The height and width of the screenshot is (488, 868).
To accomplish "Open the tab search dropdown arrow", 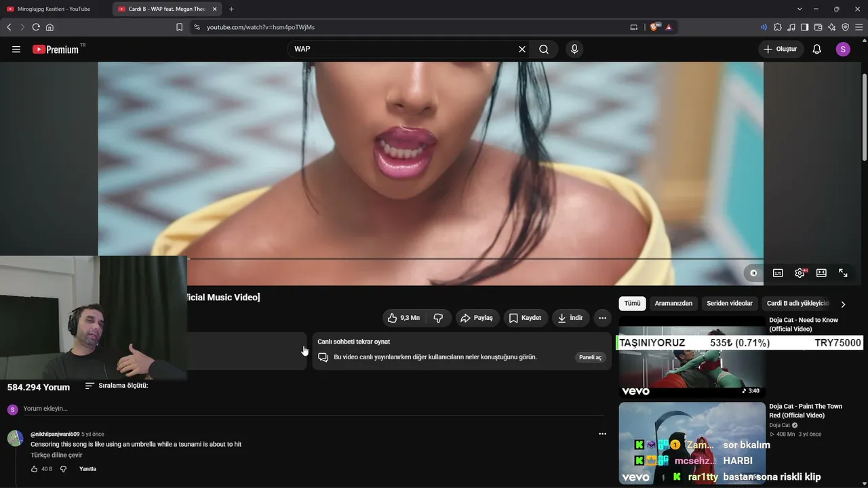I will (x=800, y=9).
